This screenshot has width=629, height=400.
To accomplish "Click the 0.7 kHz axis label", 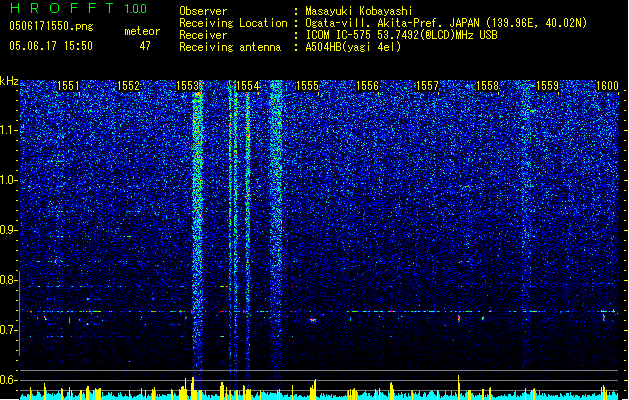I will [8, 330].
